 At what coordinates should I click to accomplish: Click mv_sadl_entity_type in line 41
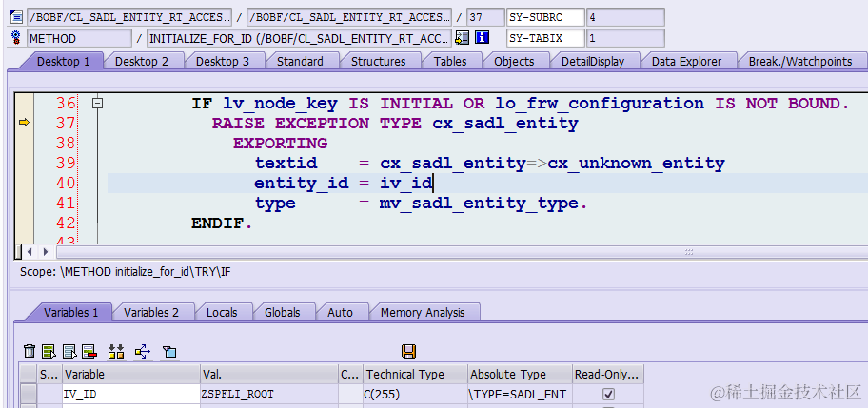click(479, 204)
